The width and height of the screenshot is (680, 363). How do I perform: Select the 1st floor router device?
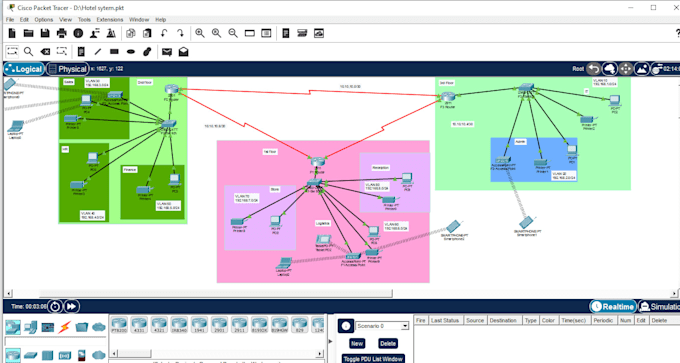coord(317,163)
